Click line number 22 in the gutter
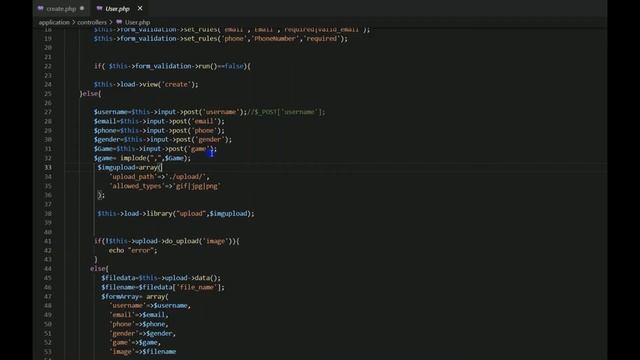This screenshot has height=360, width=640. pyautogui.click(x=48, y=66)
